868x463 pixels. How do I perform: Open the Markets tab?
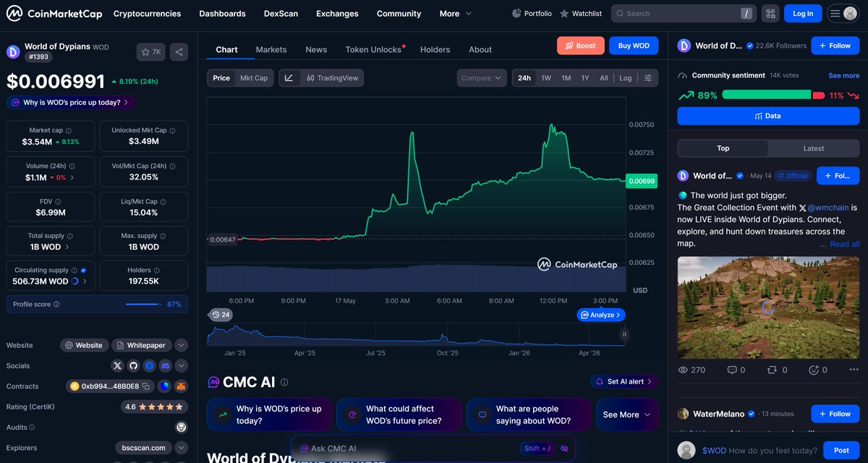pyautogui.click(x=271, y=49)
